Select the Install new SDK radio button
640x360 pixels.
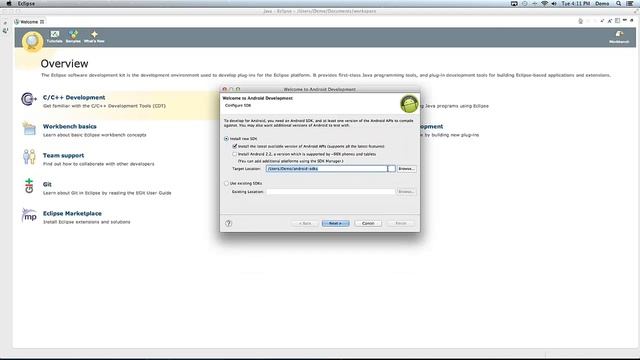point(226,139)
